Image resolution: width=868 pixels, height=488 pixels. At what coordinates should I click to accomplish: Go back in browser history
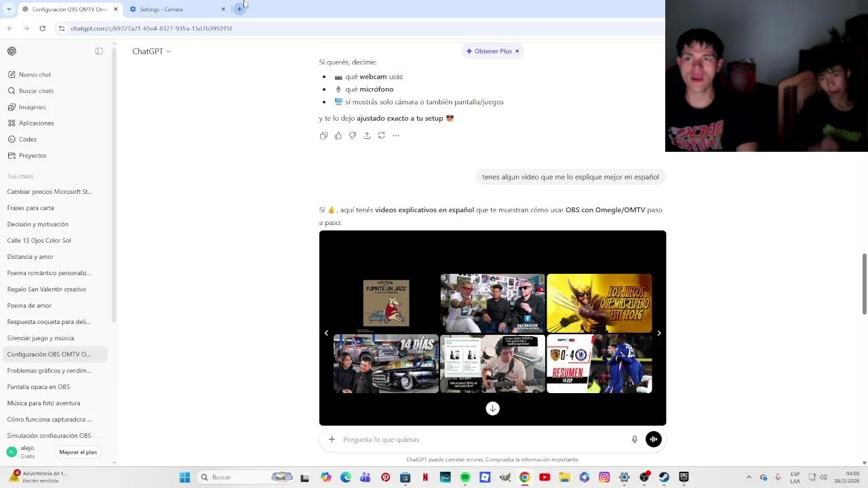(9, 28)
